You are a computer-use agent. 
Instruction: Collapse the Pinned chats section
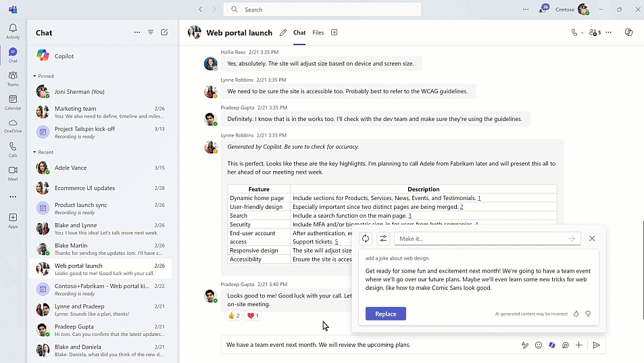(35, 76)
